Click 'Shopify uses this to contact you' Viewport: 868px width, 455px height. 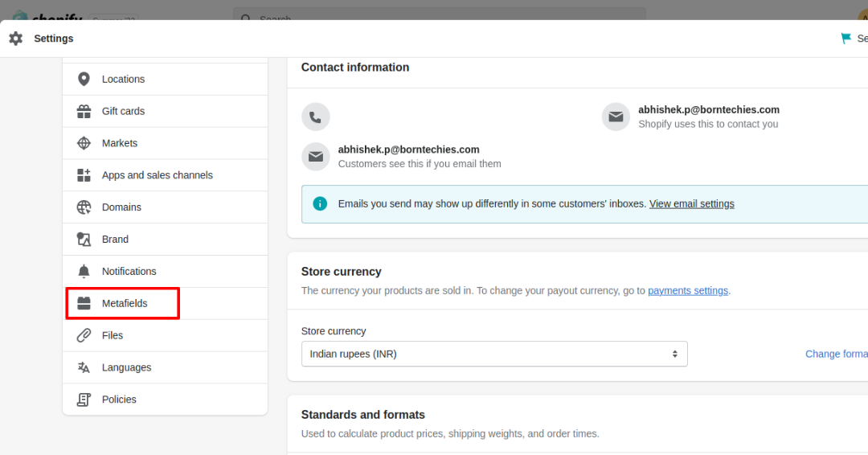(x=708, y=124)
